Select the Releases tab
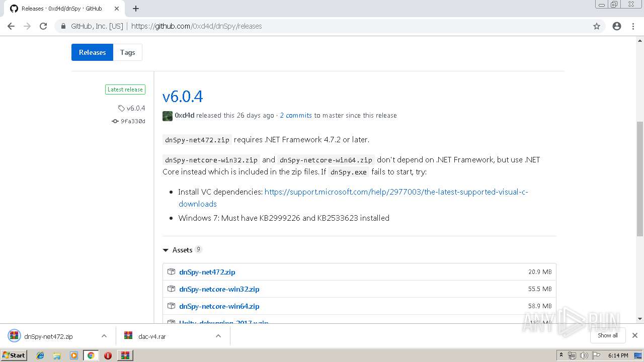Image resolution: width=644 pixels, height=362 pixels. [x=92, y=52]
